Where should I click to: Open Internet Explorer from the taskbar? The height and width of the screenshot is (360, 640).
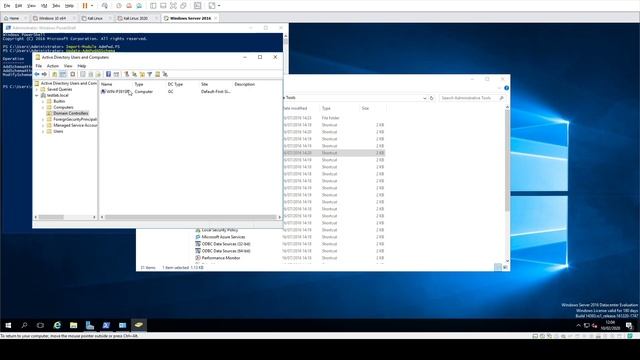pyautogui.click(x=57, y=325)
